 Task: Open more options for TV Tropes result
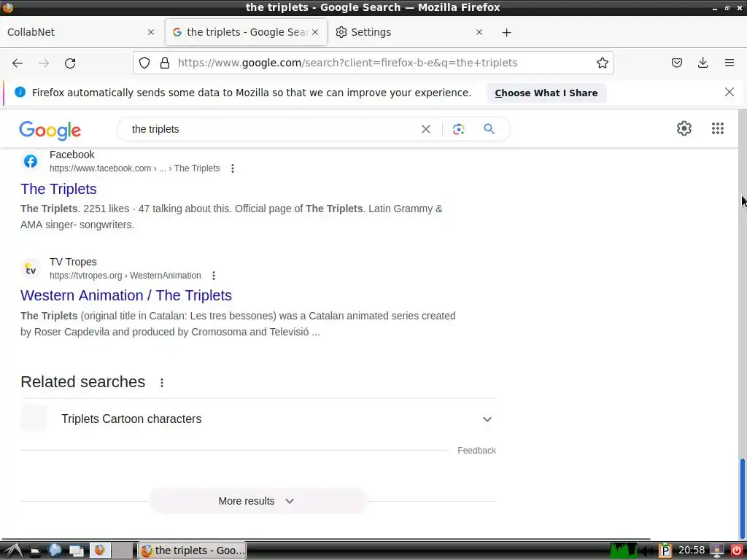214,275
